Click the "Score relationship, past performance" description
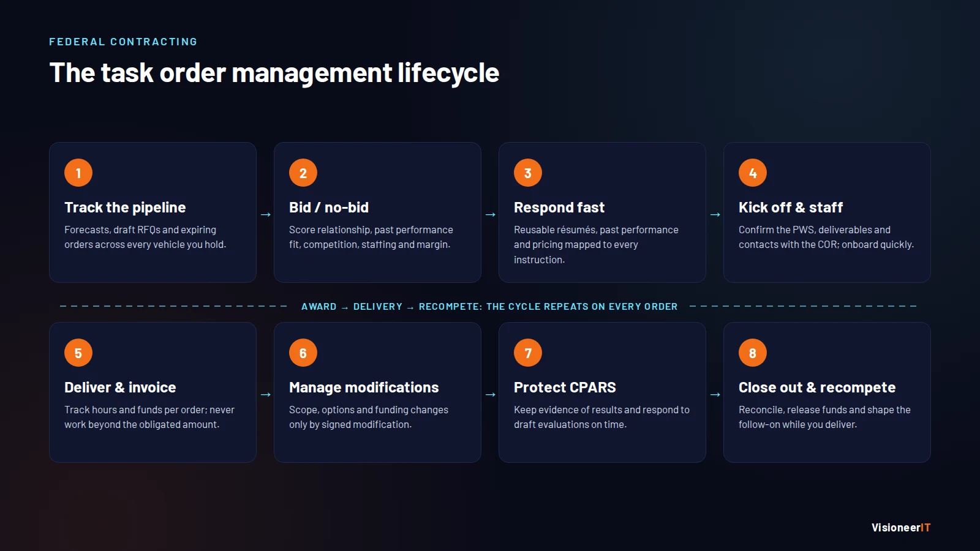This screenshot has height=551, width=980. click(x=371, y=237)
